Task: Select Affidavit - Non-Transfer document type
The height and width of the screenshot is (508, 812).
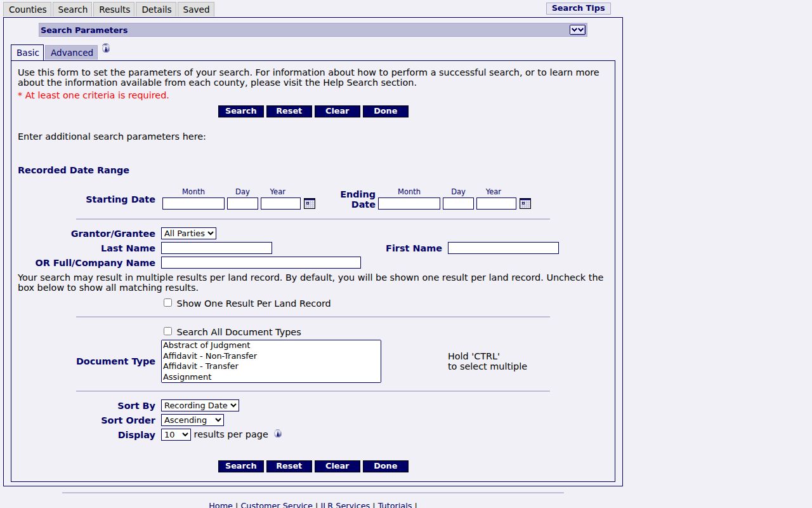Action: click(x=271, y=356)
